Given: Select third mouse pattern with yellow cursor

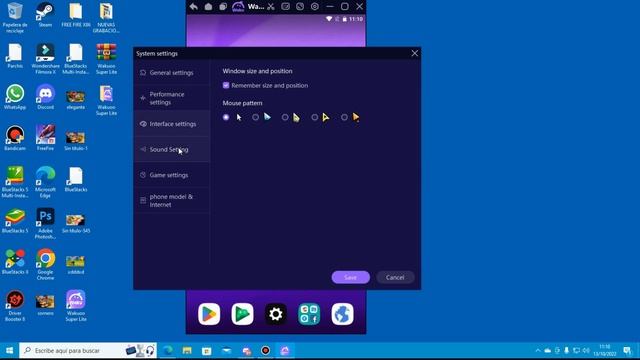Looking at the screenshot, I should point(285,117).
